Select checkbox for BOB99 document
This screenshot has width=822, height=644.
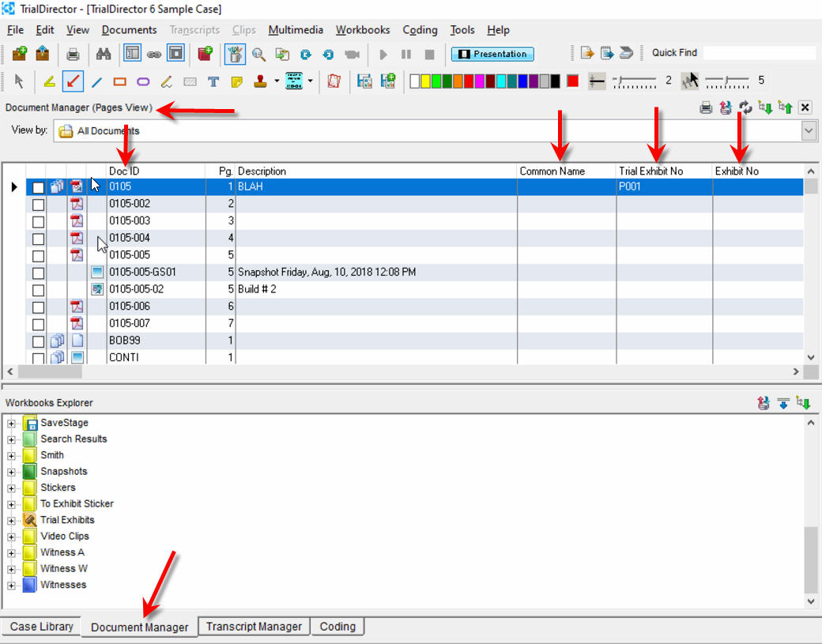(38, 341)
